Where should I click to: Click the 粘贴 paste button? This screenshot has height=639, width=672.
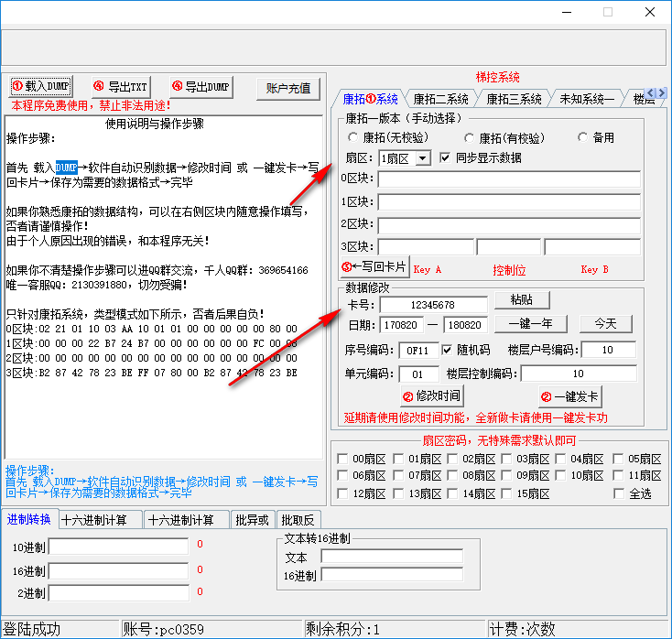coord(522,300)
